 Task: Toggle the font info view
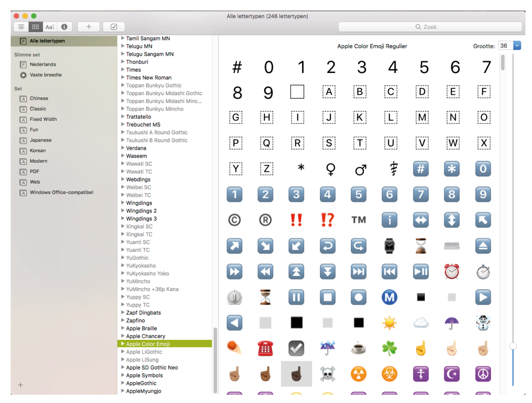(64, 27)
